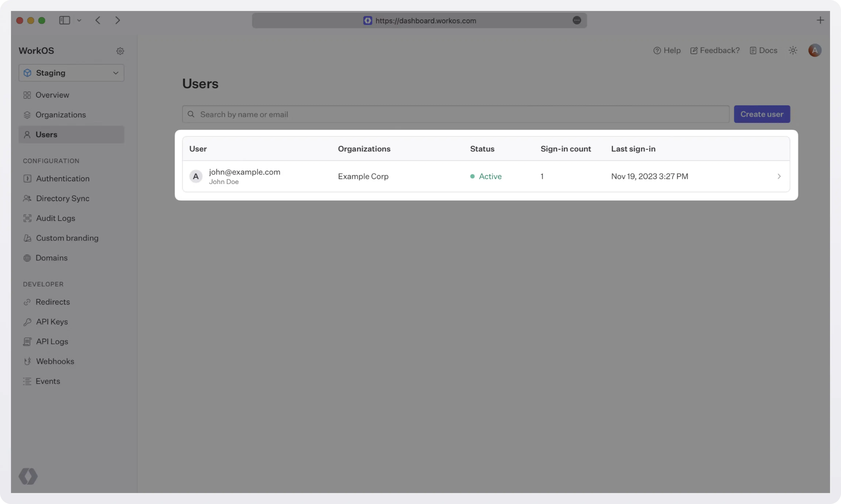Click the Audit Logs icon
Image resolution: width=841 pixels, height=504 pixels.
27,218
